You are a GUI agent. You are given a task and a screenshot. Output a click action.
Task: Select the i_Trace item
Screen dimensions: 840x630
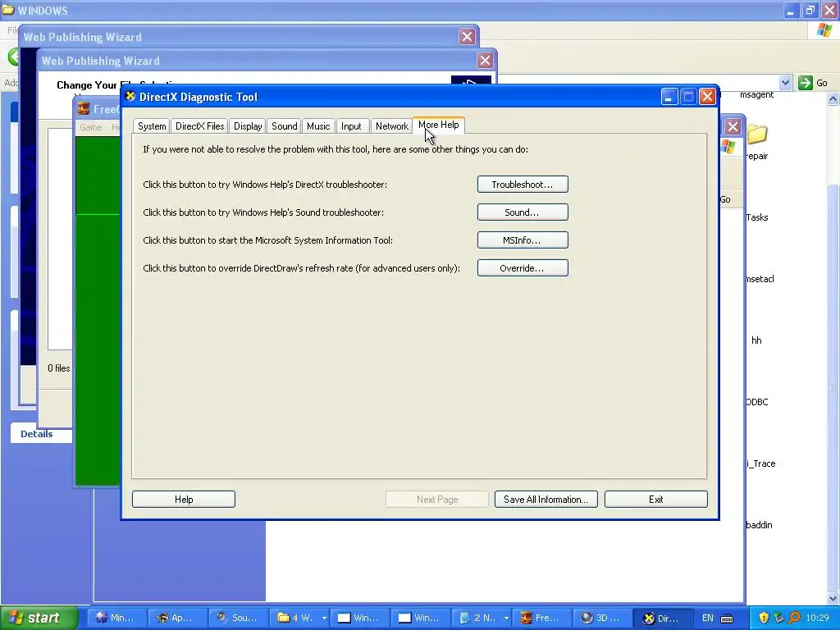(x=760, y=464)
